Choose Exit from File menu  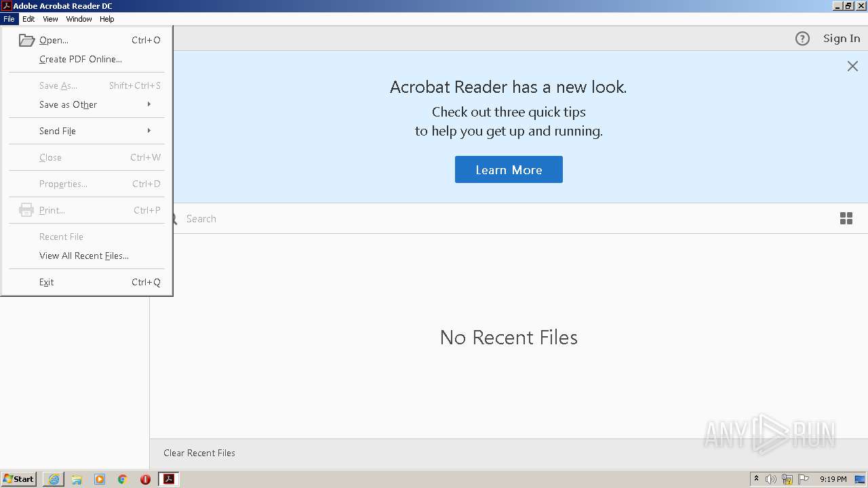(87, 282)
